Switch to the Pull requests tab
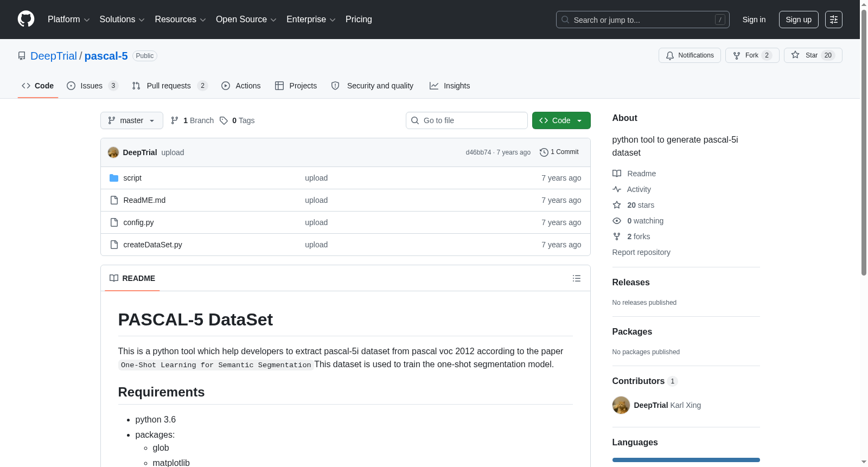The image size is (868, 467). [170, 86]
